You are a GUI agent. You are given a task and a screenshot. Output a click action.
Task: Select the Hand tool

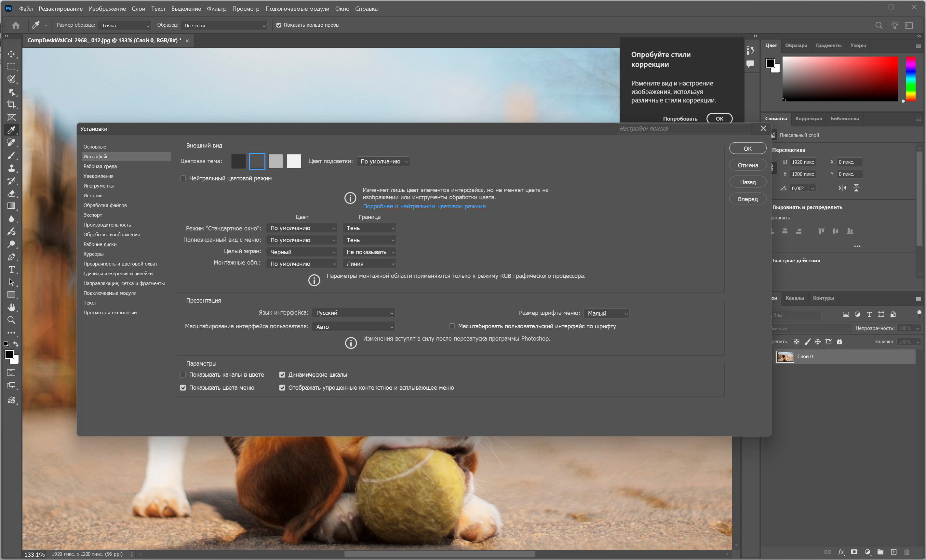[11, 307]
